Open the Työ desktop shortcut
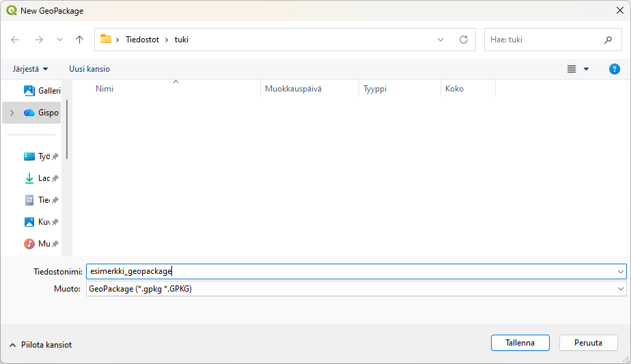631x364 pixels. [37, 156]
